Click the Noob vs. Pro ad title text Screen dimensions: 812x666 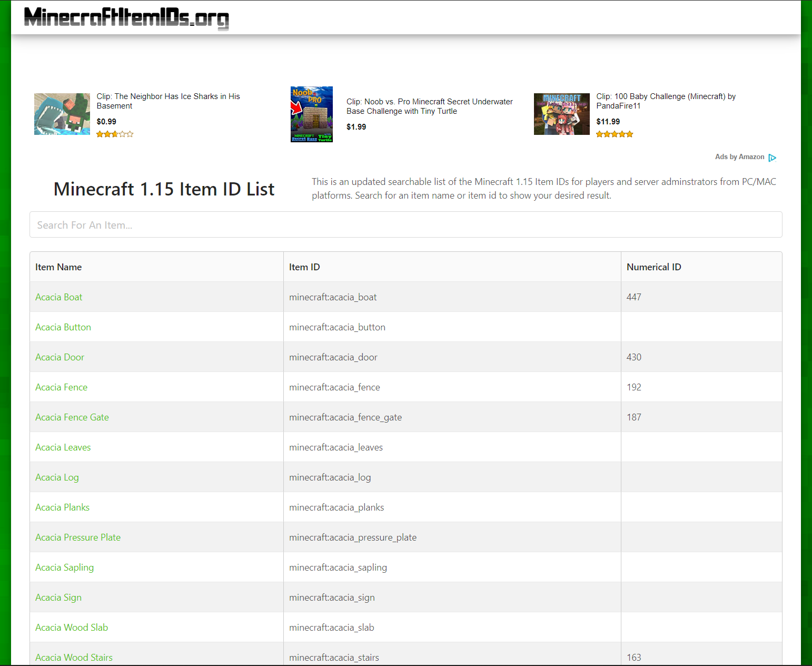(x=429, y=106)
